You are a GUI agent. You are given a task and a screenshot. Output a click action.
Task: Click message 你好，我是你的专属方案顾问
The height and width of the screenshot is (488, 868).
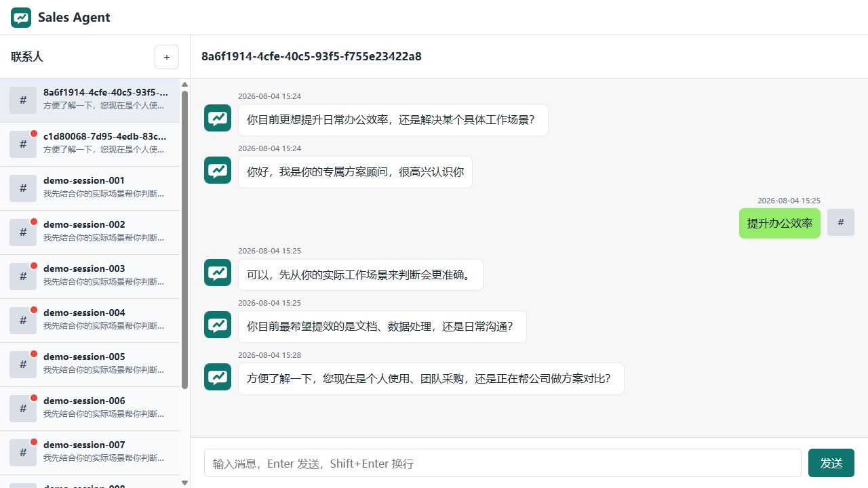tap(355, 172)
